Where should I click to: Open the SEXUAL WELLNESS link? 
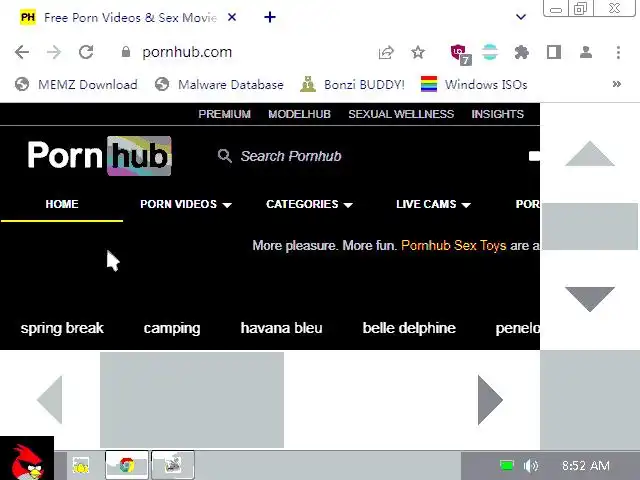pyautogui.click(x=401, y=114)
